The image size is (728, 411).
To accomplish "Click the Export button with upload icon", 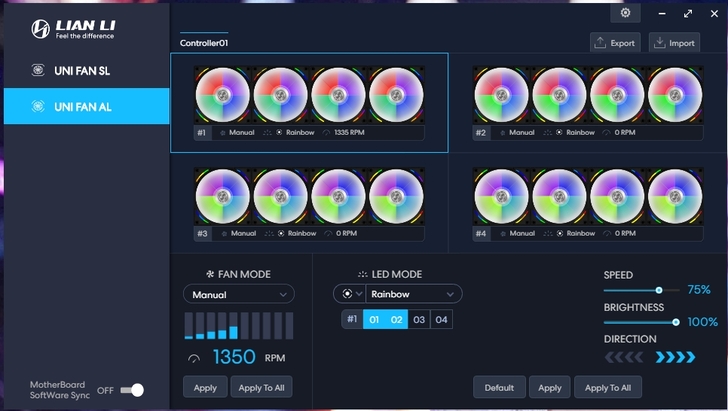I will pyautogui.click(x=614, y=43).
